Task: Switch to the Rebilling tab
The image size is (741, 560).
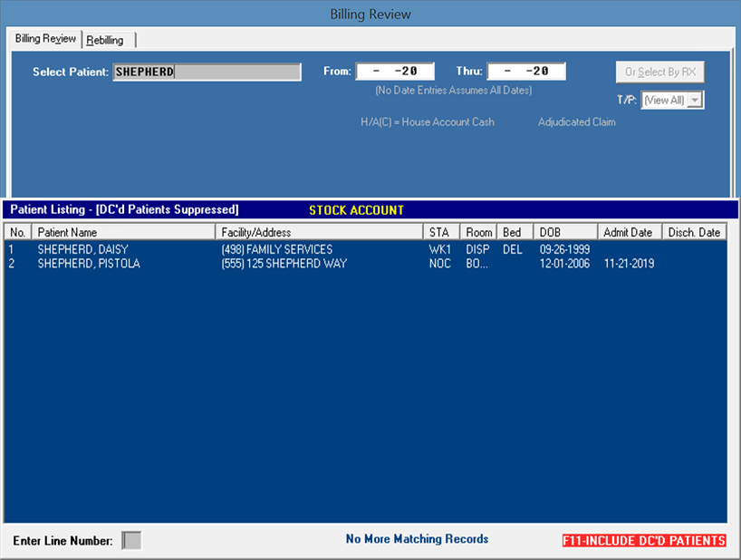Action: coord(110,40)
